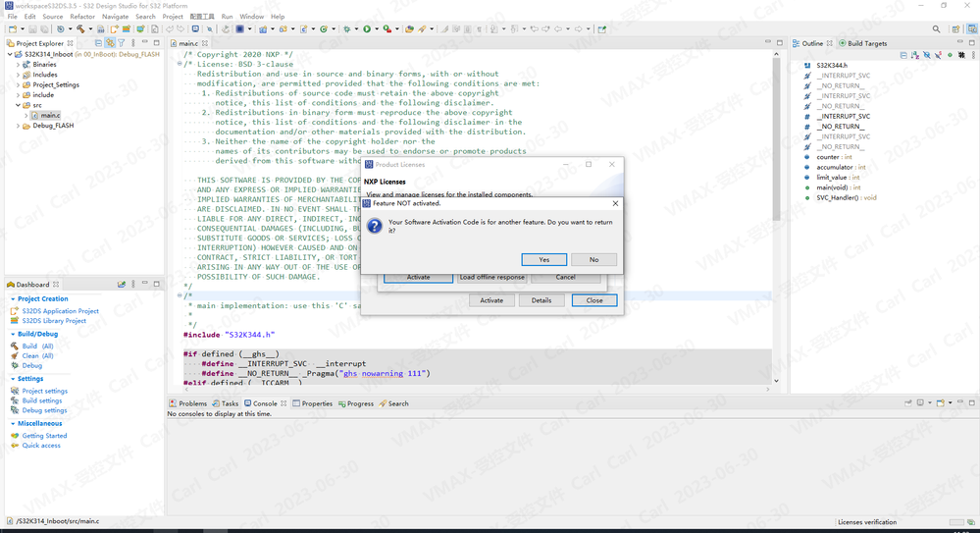Expand the Debug_FLASH folder
980x533 pixels.
(x=18, y=125)
